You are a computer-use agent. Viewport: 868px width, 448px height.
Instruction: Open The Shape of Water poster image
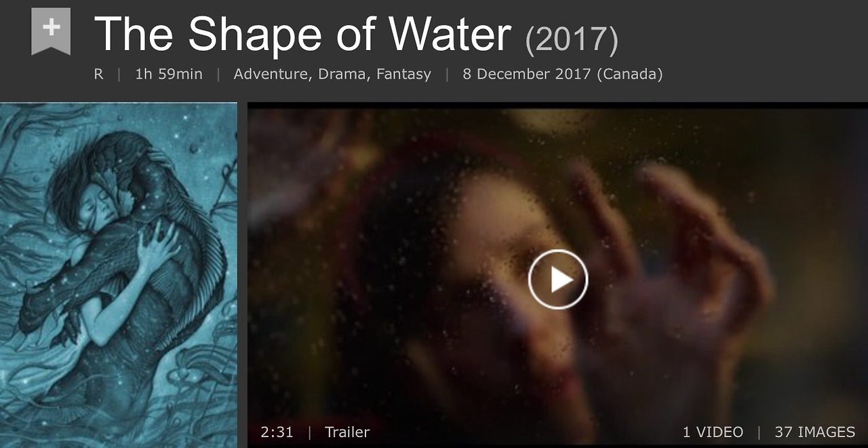(119, 275)
